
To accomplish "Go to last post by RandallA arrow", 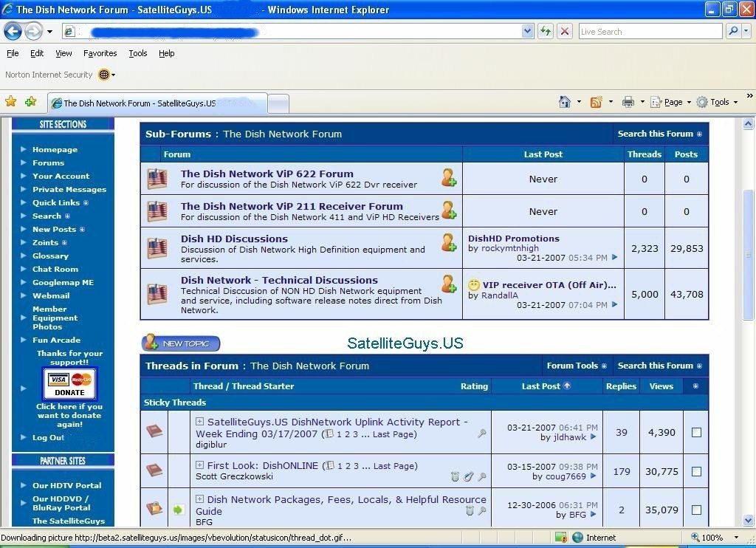I will click(614, 304).
